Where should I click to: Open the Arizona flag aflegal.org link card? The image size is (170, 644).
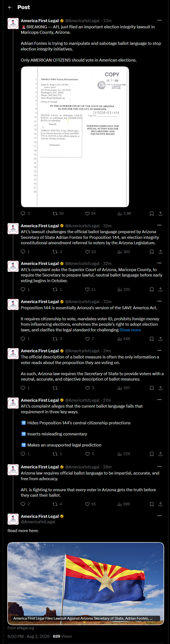(x=86, y=584)
